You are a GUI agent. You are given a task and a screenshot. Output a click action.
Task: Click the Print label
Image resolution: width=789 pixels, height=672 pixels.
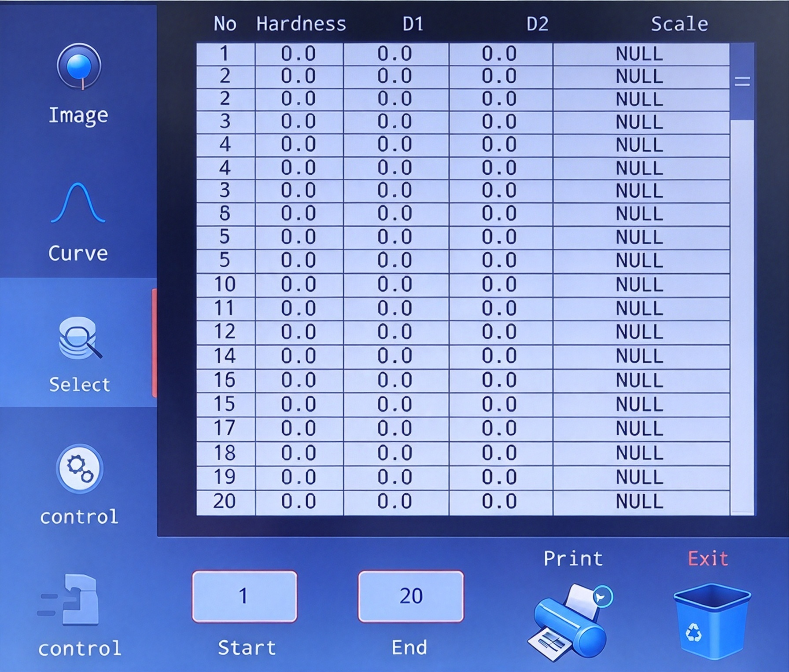pos(573,558)
